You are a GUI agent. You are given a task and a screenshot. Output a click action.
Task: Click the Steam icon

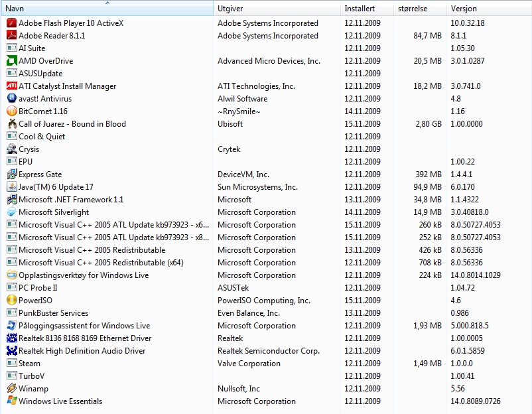[11, 363]
